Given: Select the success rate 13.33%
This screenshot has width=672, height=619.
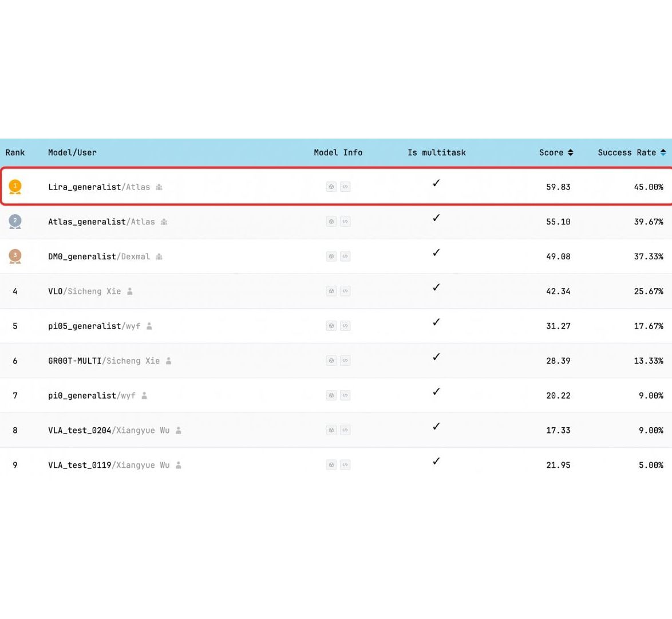Looking at the screenshot, I should [x=649, y=361].
